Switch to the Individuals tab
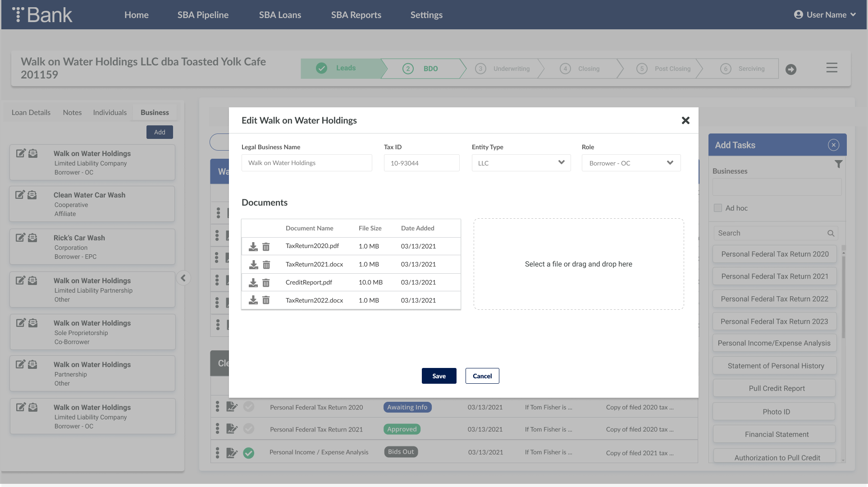 pyautogui.click(x=110, y=112)
